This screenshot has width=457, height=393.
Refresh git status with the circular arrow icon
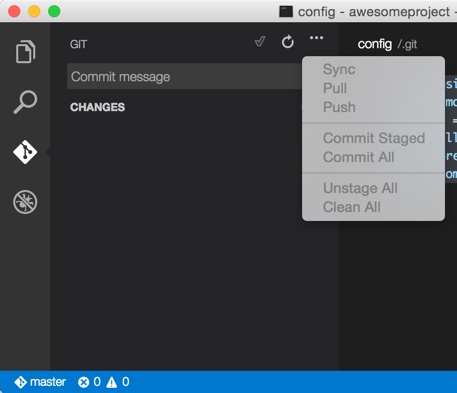[x=288, y=42]
